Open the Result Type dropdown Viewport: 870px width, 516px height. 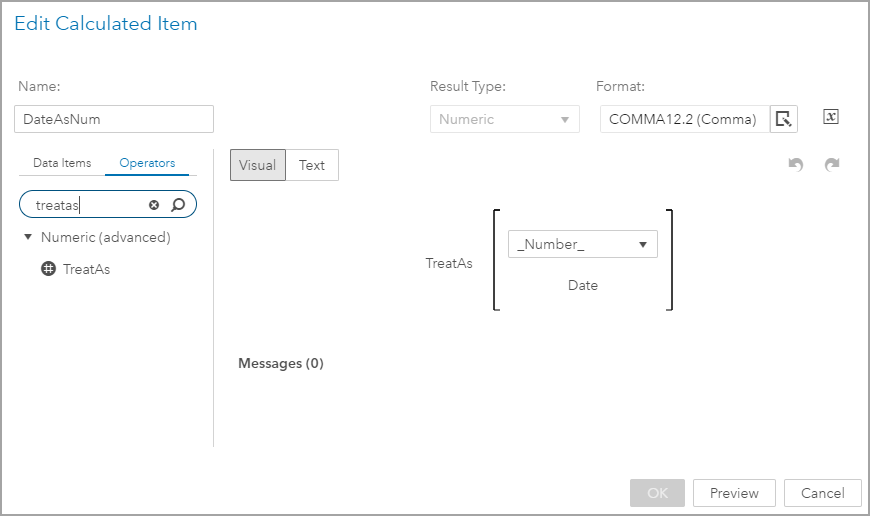click(x=505, y=119)
